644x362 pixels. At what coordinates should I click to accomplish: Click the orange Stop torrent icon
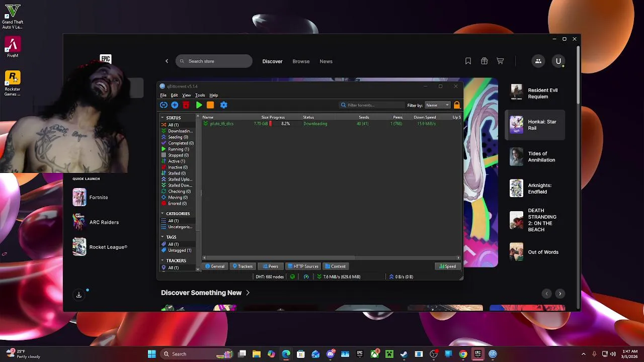click(210, 105)
